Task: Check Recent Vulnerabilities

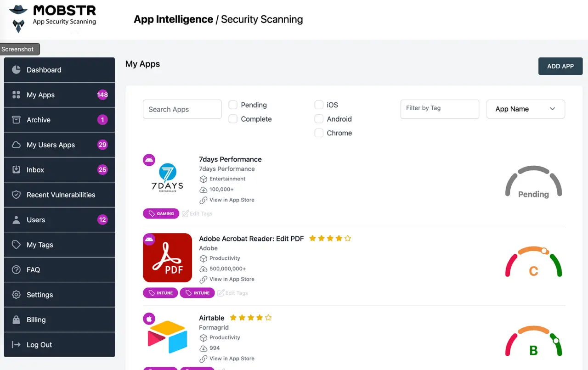Action: 61,195
